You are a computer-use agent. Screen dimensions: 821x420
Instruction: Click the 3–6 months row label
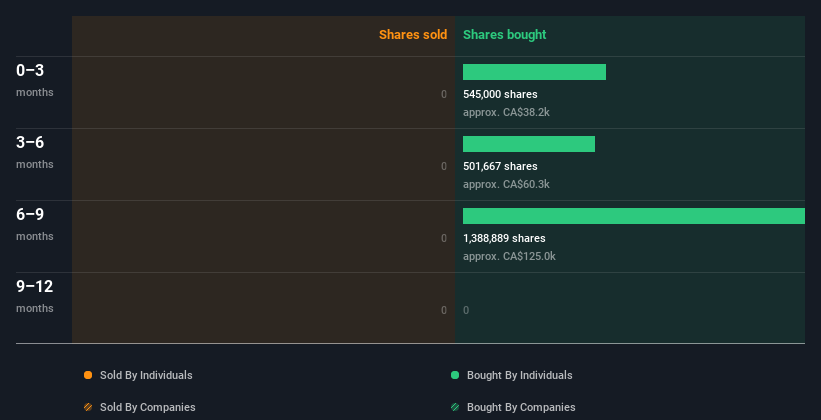[35, 152]
